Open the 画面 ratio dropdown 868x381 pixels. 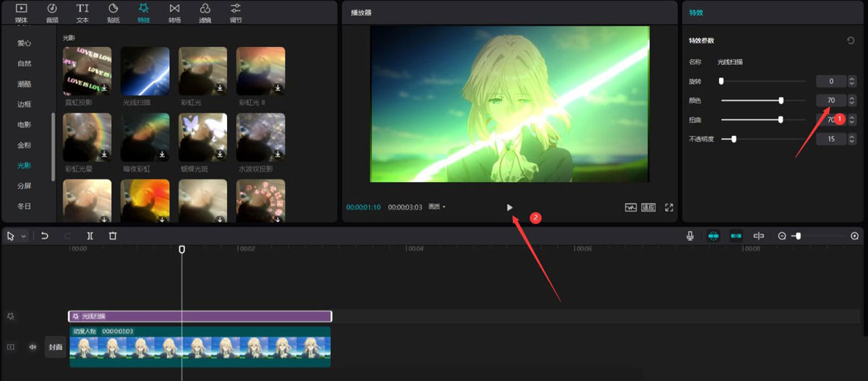click(x=437, y=207)
